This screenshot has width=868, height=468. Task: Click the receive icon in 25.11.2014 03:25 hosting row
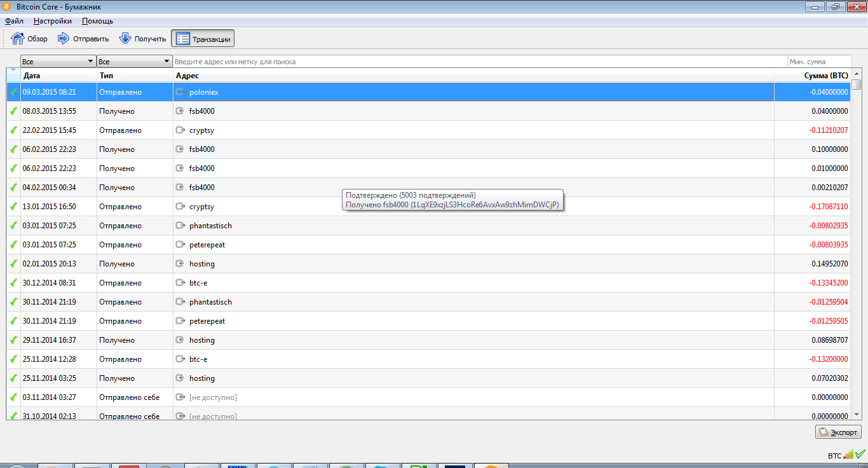[x=180, y=378]
